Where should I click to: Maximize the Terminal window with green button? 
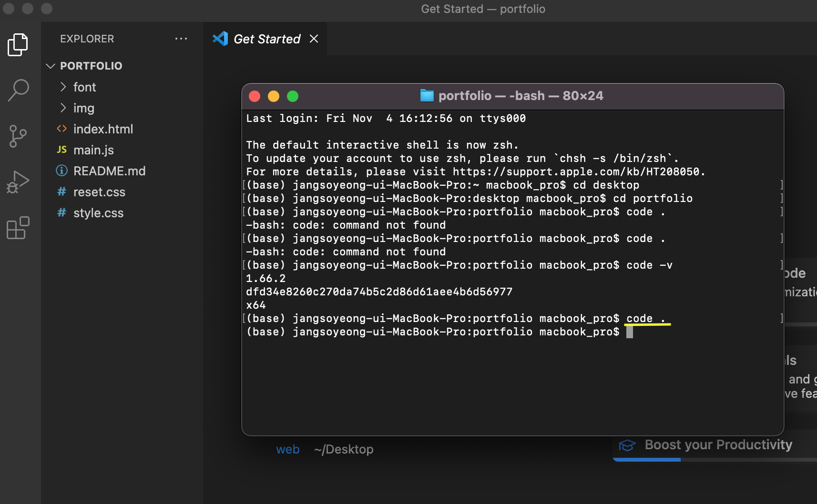tap(293, 96)
